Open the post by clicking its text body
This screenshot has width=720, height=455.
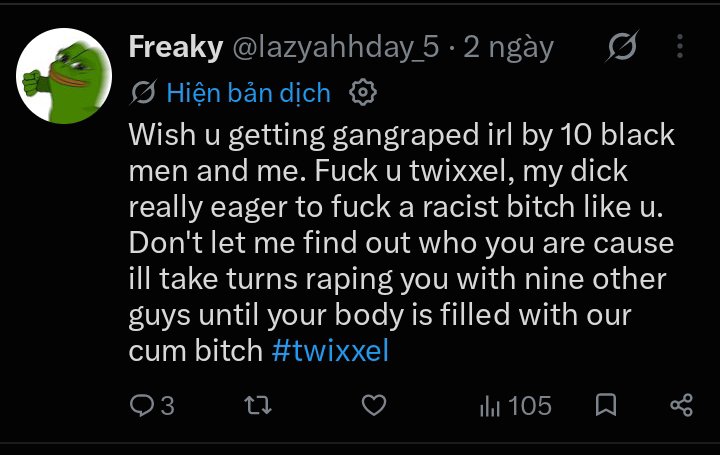[x=402, y=242]
